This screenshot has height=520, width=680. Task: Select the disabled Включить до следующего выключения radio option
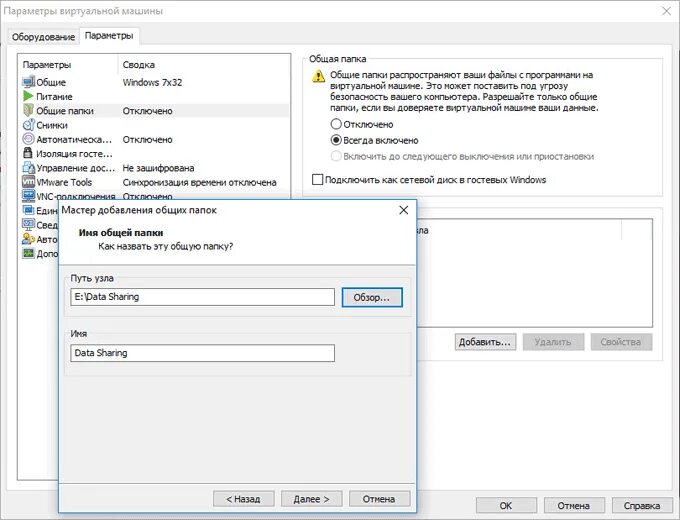tap(336, 156)
